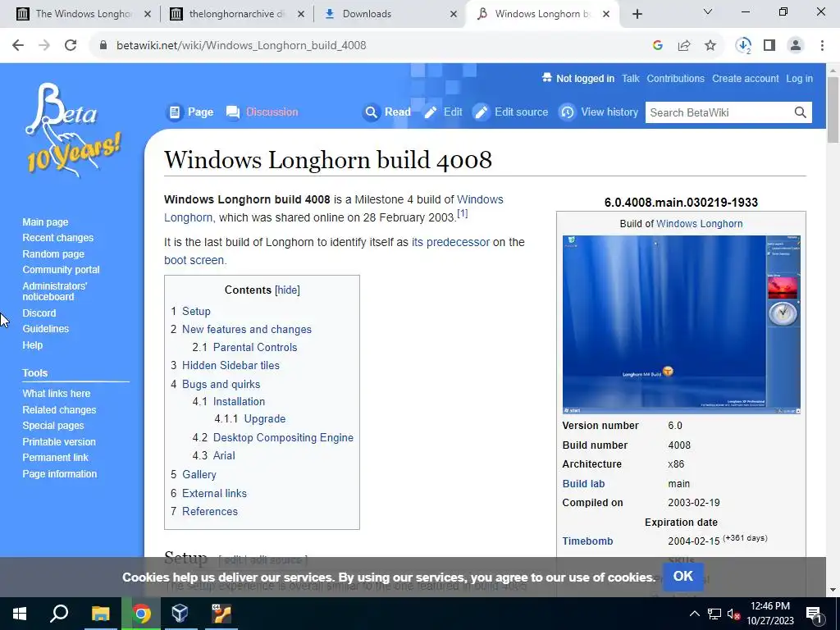
Task: Open File Explorer from the taskbar
Action: (100, 614)
